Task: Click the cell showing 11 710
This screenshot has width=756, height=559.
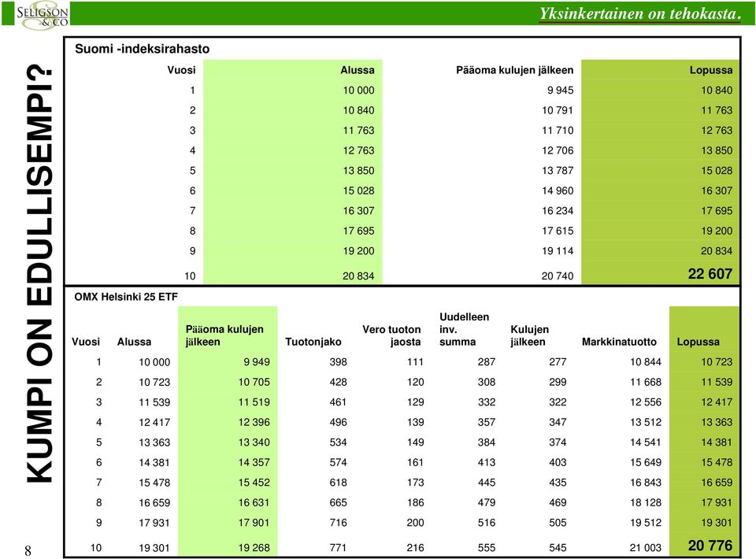Action: point(558,131)
